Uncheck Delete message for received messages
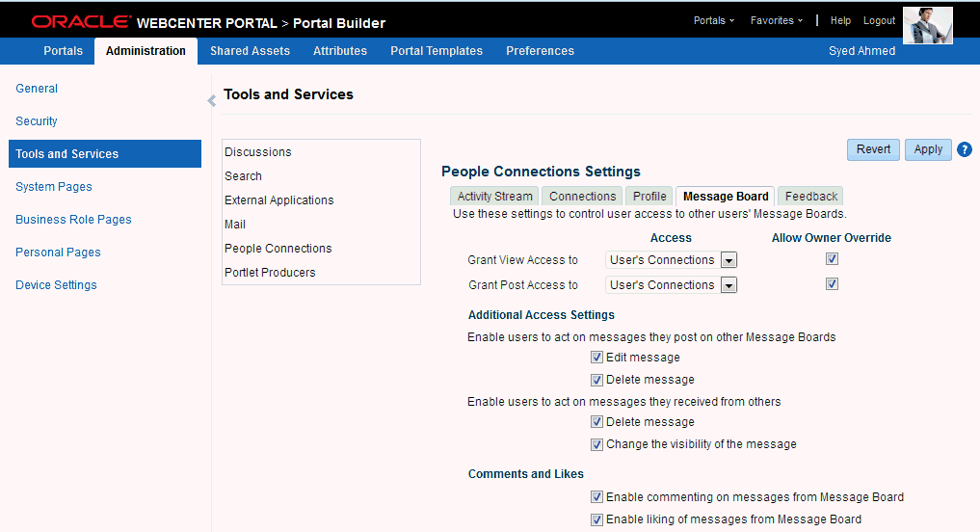Screen dimensions: 980x532 (x=596, y=422)
